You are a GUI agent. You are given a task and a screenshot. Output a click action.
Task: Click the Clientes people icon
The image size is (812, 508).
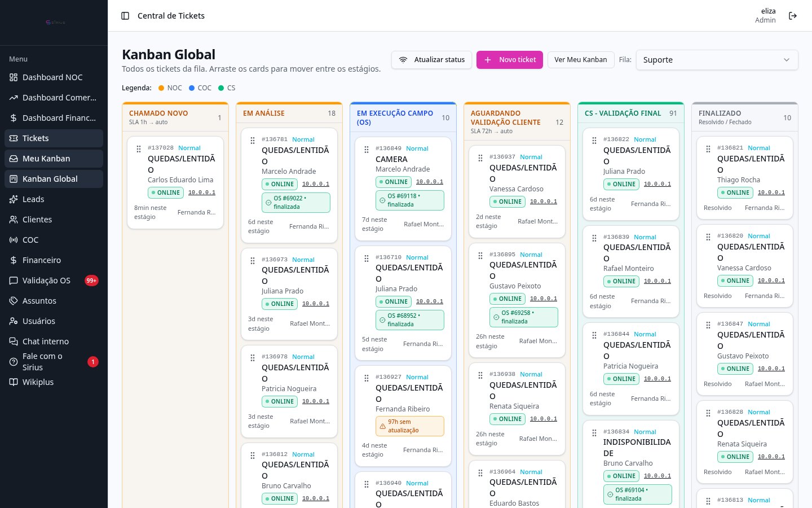14,220
